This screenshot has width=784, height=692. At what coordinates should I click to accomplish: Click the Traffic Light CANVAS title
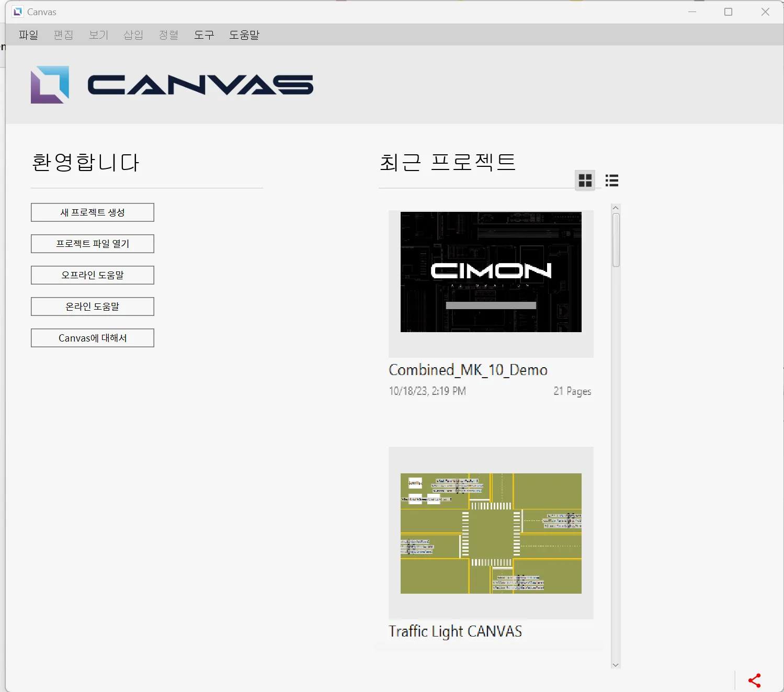455,631
